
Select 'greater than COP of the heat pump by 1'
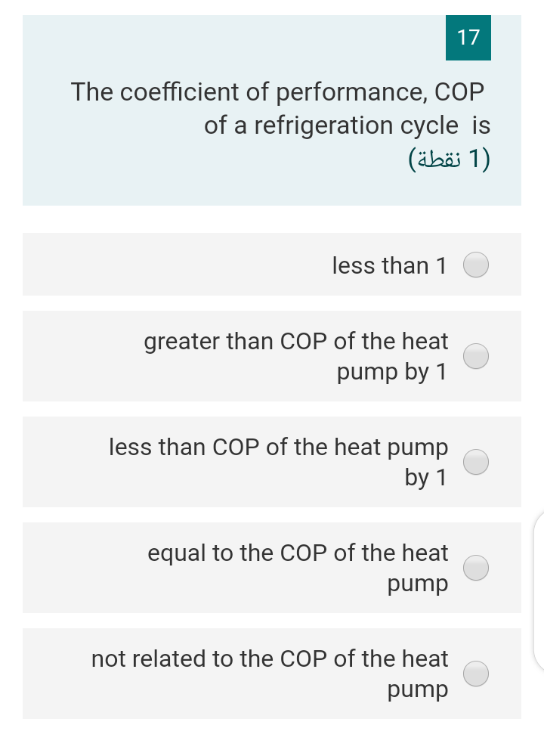pyautogui.click(x=476, y=355)
